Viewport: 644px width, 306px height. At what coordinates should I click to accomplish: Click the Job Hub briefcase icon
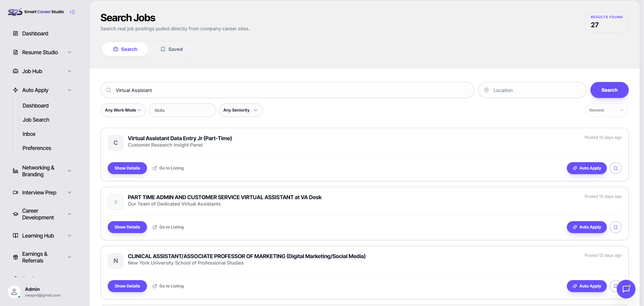point(16,71)
